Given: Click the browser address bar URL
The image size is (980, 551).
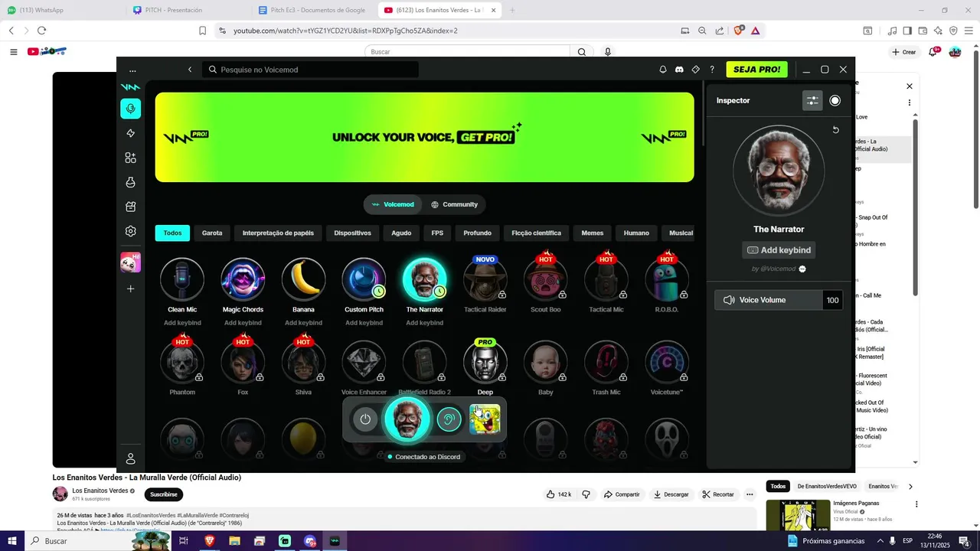Looking at the screenshot, I should pyautogui.click(x=345, y=31).
